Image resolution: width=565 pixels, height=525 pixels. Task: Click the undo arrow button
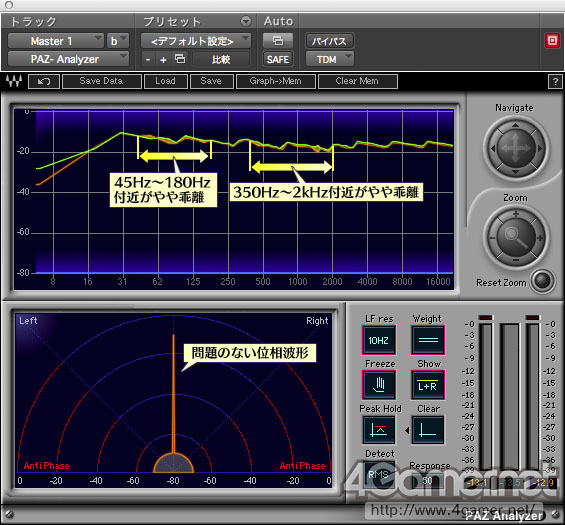click(x=44, y=81)
